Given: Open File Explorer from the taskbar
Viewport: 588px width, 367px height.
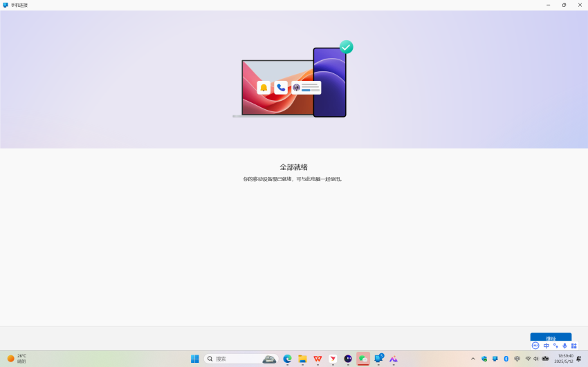Looking at the screenshot, I should [x=302, y=359].
